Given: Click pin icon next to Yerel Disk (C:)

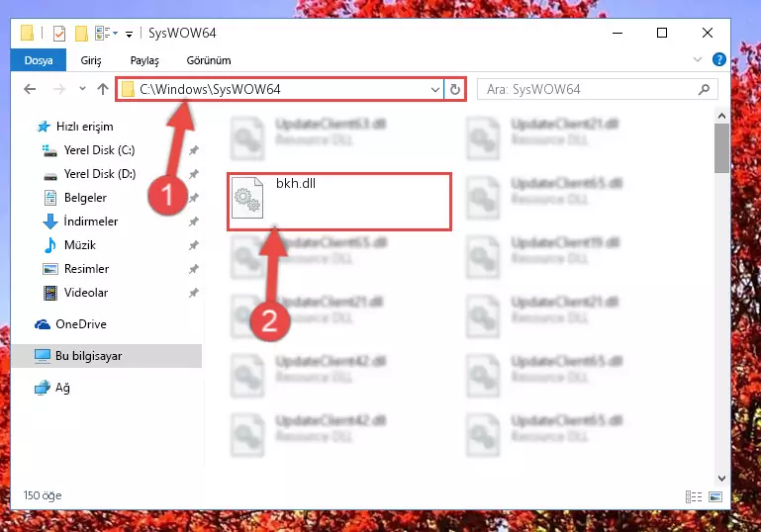Looking at the screenshot, I should 194,150.
